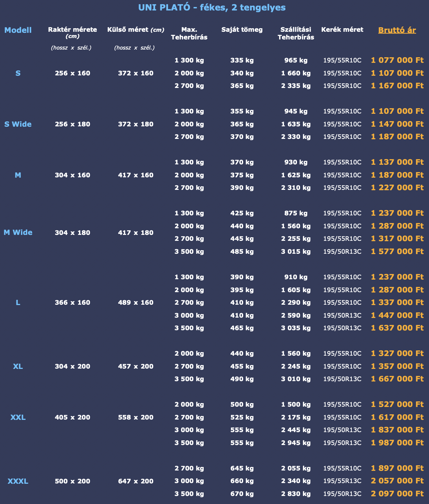This screenshot has width=429, height=504.
Task: Select the "S Wide" model label
Action: (18, 124)
